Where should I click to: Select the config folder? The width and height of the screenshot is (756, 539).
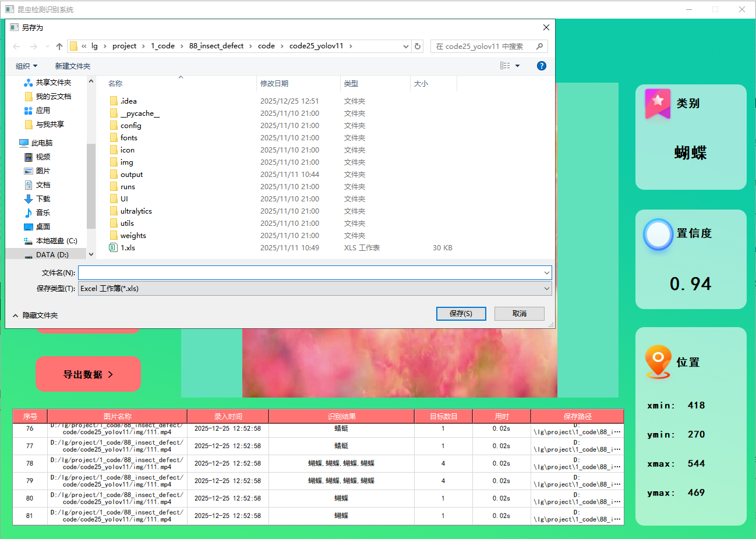pyautogui.click(x=126, y=126)
